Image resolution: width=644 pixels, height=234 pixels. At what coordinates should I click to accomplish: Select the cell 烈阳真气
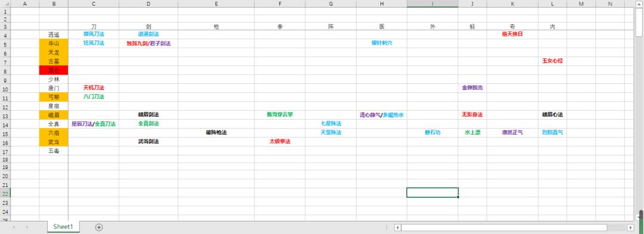pos(552,133)
